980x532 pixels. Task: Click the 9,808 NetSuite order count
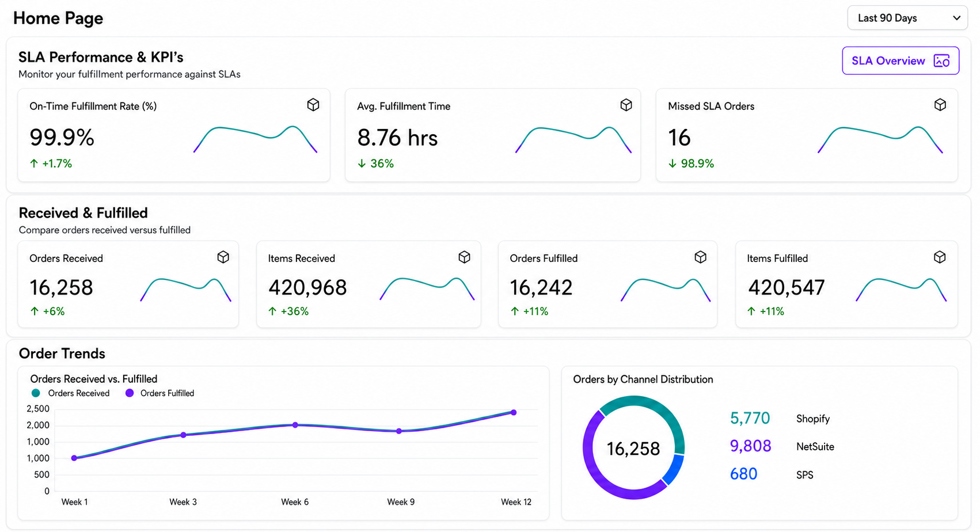point(750,446)
